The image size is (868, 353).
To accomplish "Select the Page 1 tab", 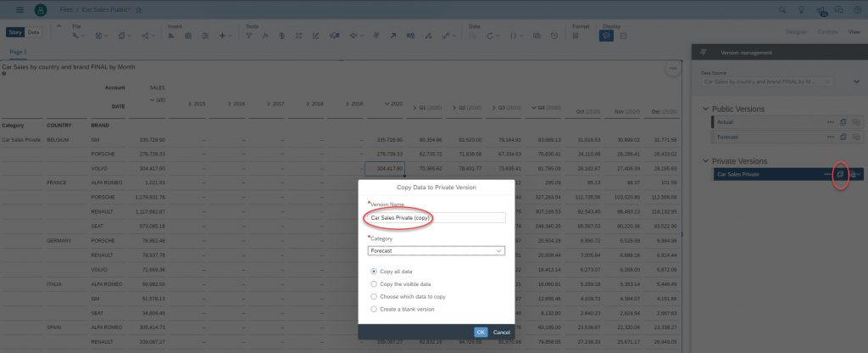I will [x=19, y=52].
